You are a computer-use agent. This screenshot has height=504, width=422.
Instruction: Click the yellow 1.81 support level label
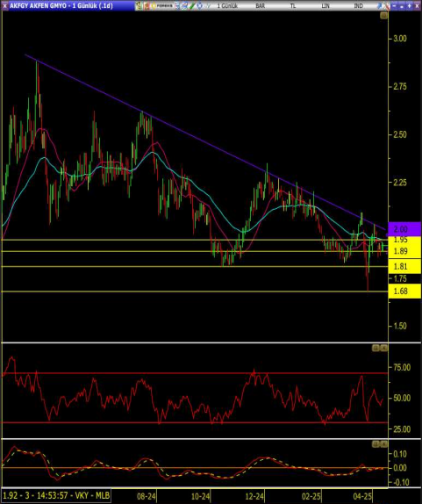tap(404, 266)
